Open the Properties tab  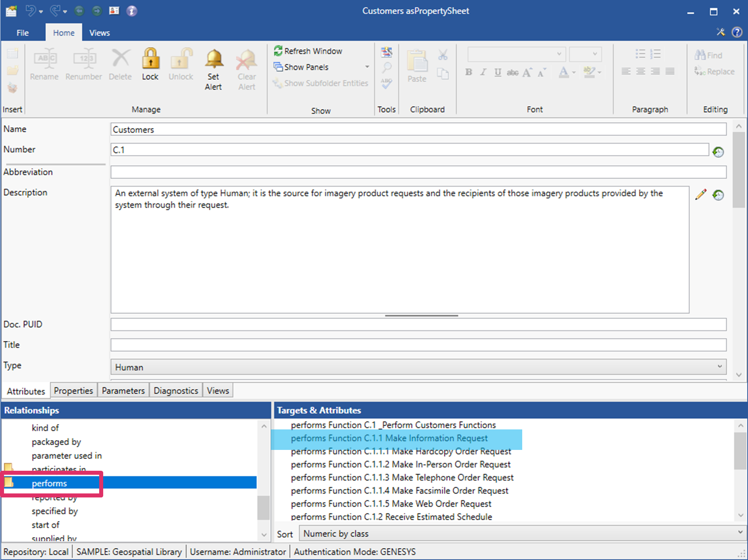pos(73,391)
